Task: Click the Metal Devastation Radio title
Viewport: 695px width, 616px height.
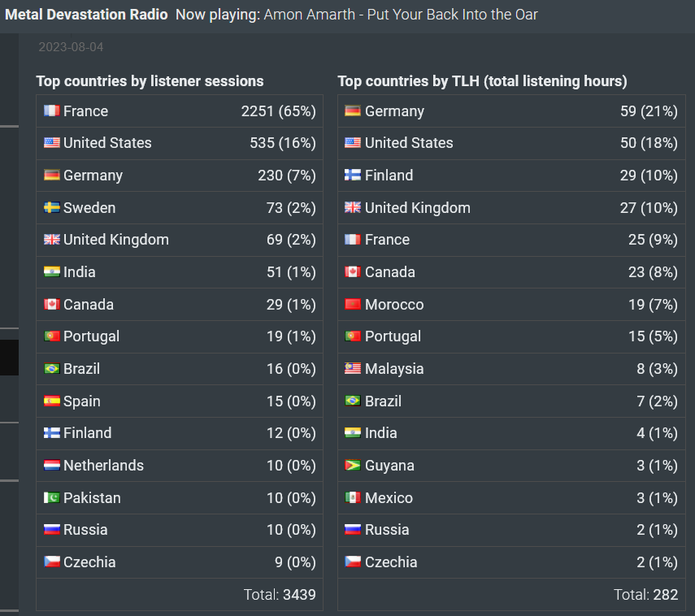Action: (x=86, y=15)
